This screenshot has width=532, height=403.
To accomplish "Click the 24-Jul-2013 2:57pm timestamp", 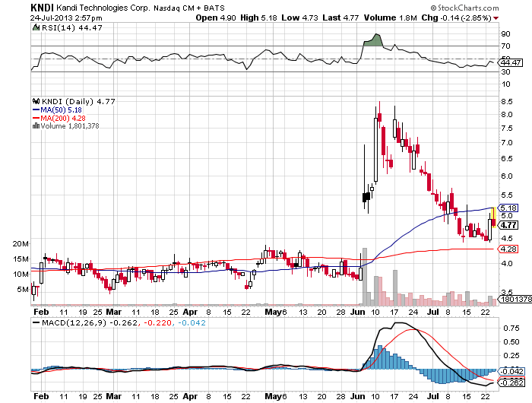I will (66, 18).
